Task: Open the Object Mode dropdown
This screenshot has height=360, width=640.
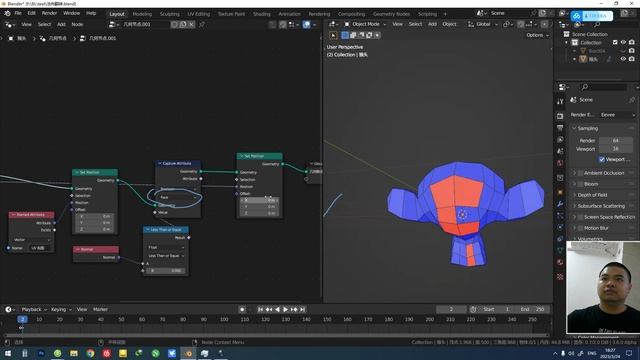Action: (x=365, y=24)
